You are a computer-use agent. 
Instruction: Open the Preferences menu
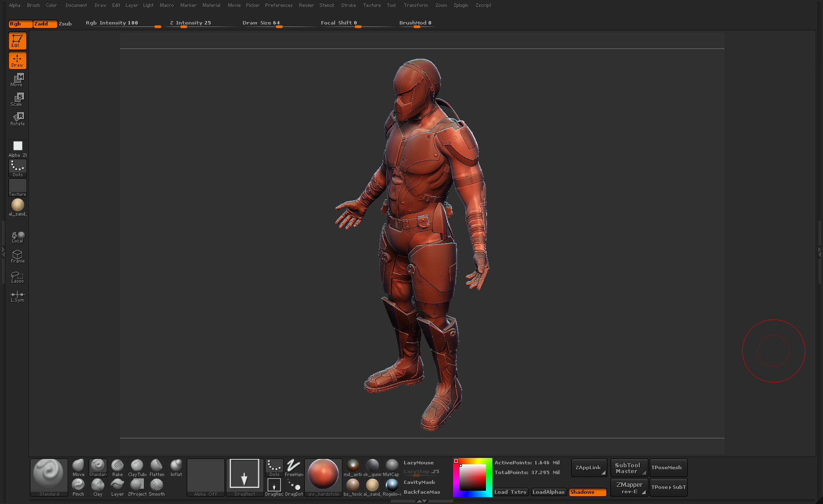point(278,5)
